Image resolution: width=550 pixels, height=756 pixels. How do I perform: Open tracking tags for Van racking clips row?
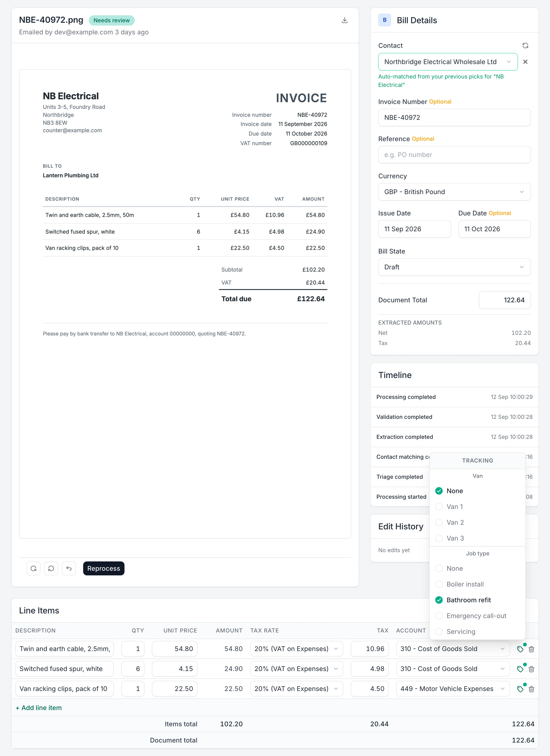pos(520,689)
